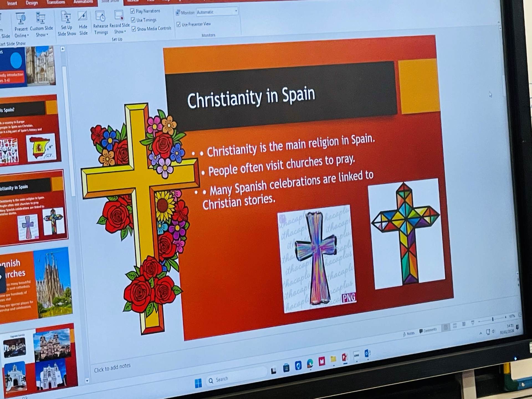The image size is (532, 399).
Task: Switch to the Transitions tab
Action: 56,2
